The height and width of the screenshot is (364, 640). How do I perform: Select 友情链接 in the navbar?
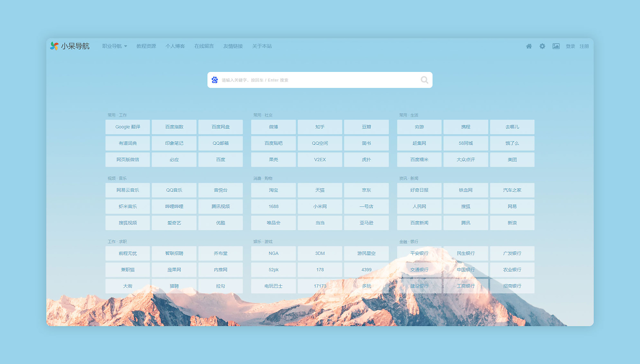tap(233, 46)
